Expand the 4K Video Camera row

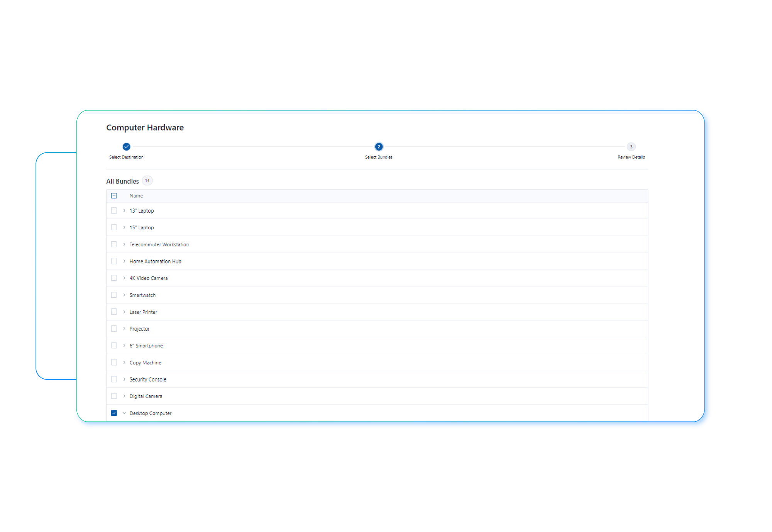pyautogui.click(x=124, y=278)
